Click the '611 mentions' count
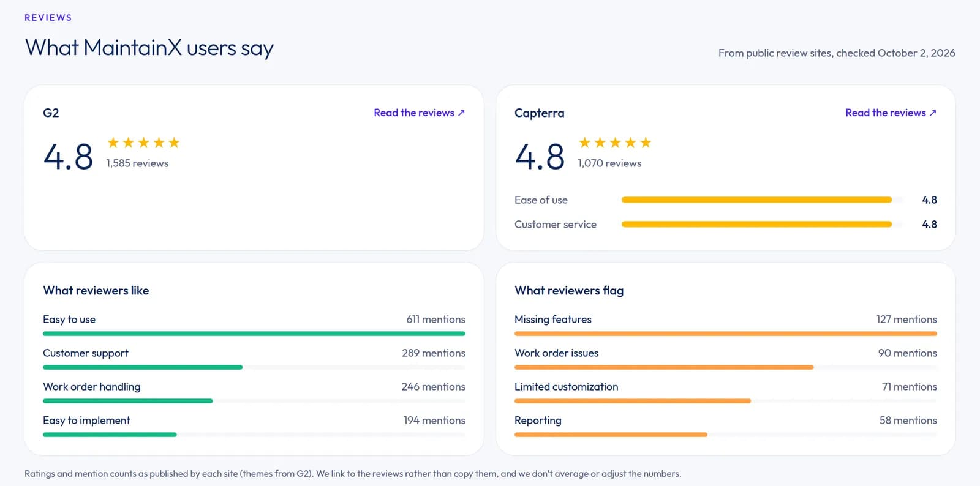 pos(436,320)
